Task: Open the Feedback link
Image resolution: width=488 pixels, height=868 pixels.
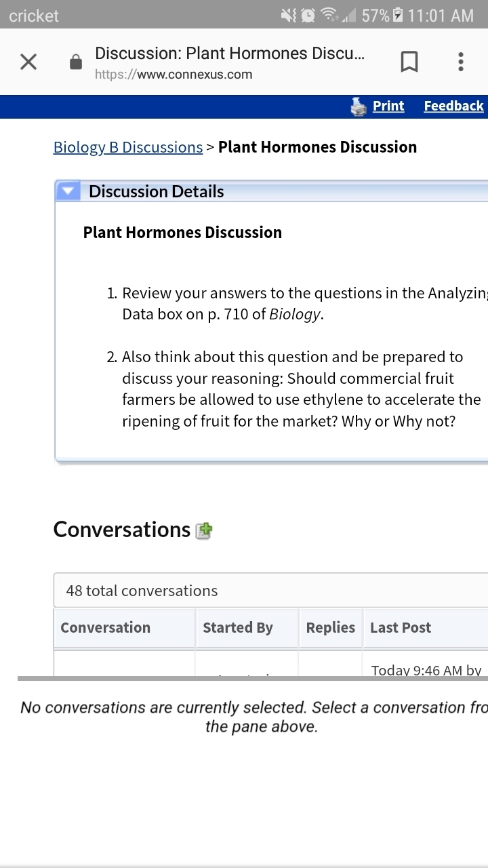Action: tap(453, 106)
